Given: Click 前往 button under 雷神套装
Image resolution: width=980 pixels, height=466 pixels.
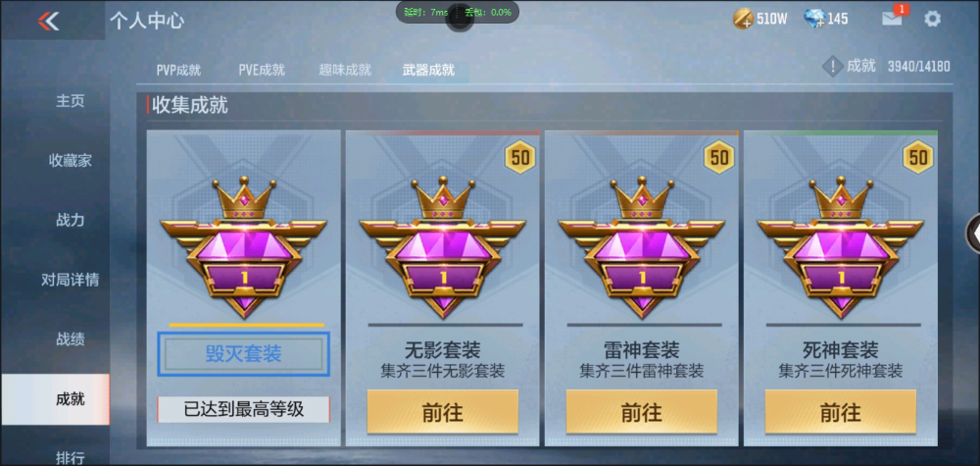Looking at the screenshot, I should [x=641, y=412].
